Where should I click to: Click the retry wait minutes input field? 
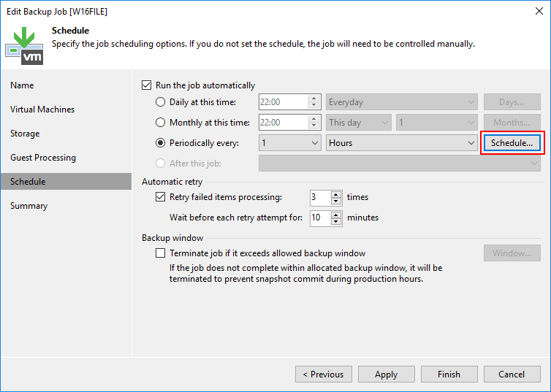pyautogui.click(x=319, y=218)
